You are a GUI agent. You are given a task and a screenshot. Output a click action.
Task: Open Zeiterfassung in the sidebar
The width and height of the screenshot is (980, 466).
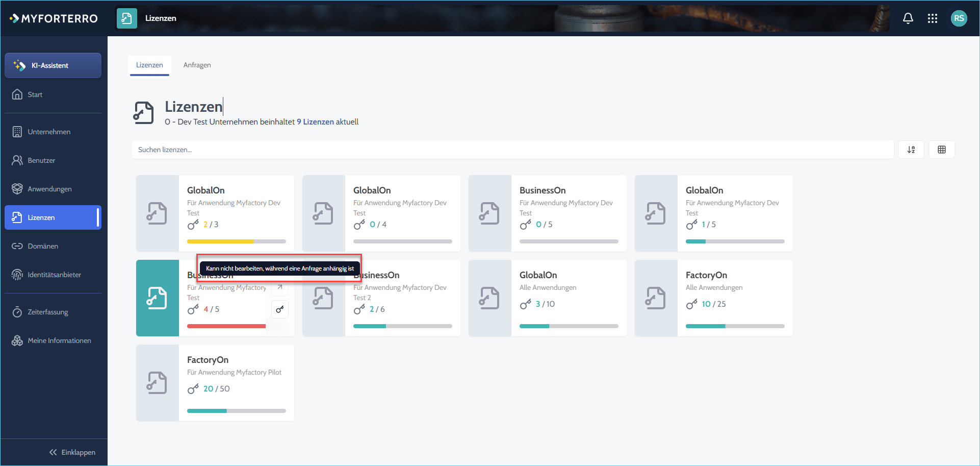click(53, 312)
